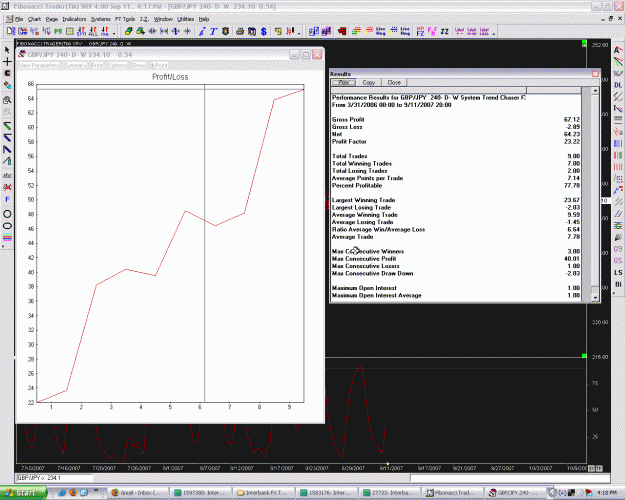
Task: Open the Indicators menu
Action: pyautogui.click(x=74, y=19)
